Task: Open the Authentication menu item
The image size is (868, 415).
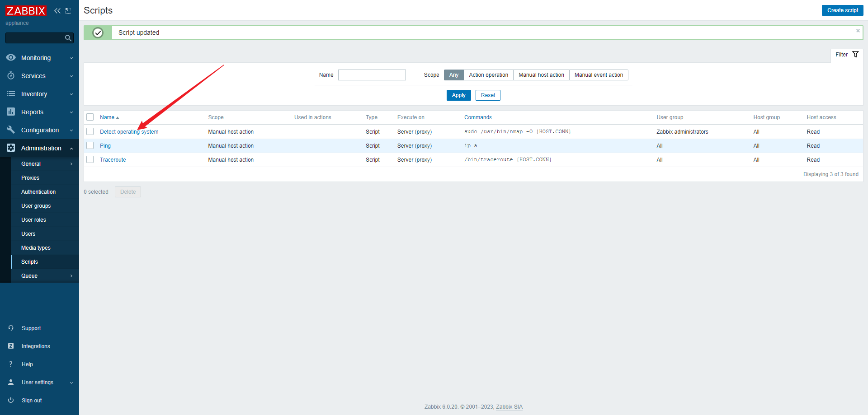Action: [45, 192]
